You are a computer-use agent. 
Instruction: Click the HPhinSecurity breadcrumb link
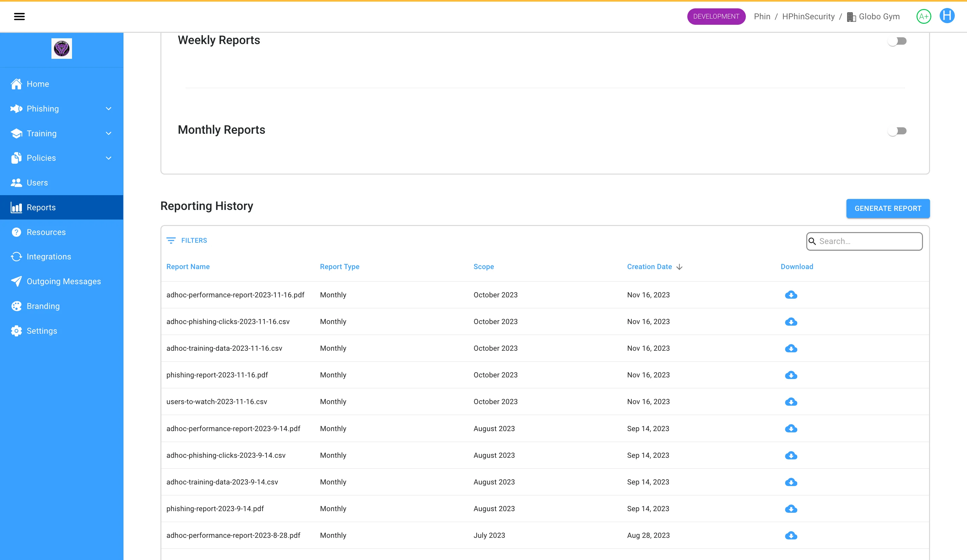coord(808,16)
